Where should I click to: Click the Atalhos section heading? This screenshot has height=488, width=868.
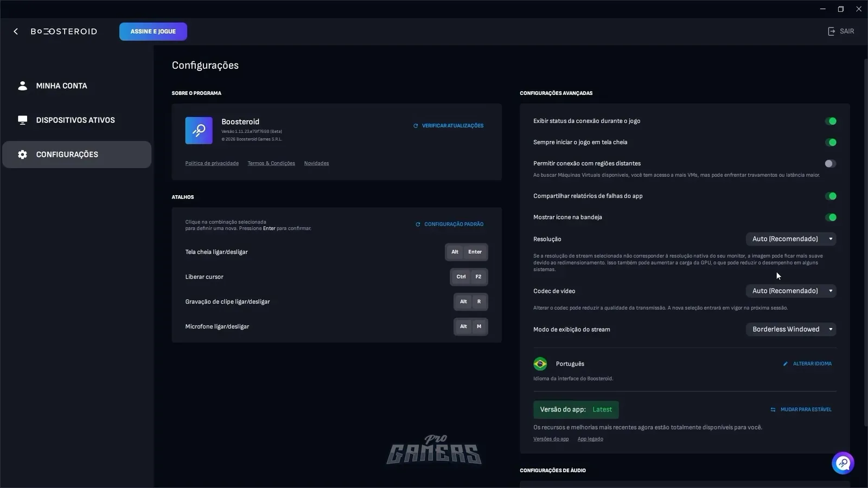[183, 197]
